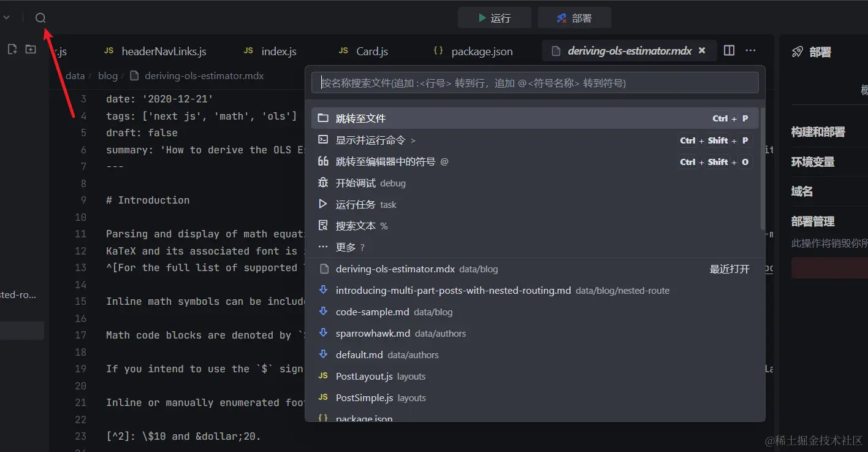Switch to the index.js tab
Image resolution: width=868 pixels, height=452 pixels.
coord(270,51)
